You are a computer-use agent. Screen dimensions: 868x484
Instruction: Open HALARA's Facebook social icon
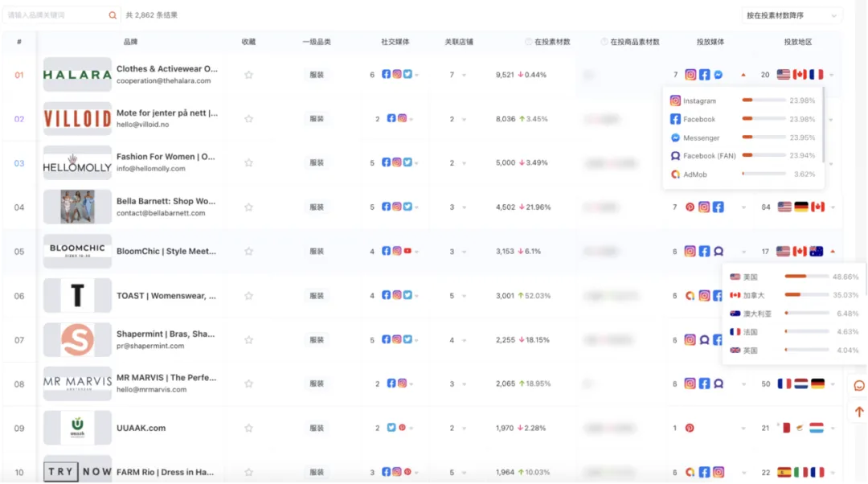coord(386,74)
